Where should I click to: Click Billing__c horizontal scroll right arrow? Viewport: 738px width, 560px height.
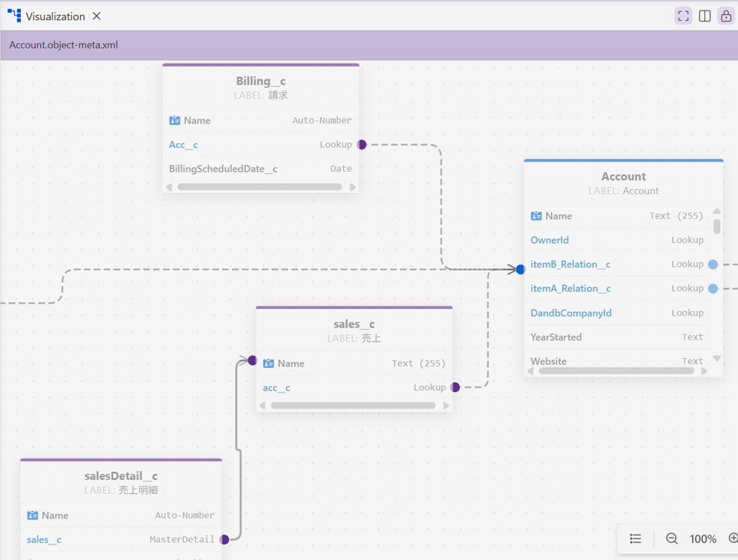[x=352, y=187]
